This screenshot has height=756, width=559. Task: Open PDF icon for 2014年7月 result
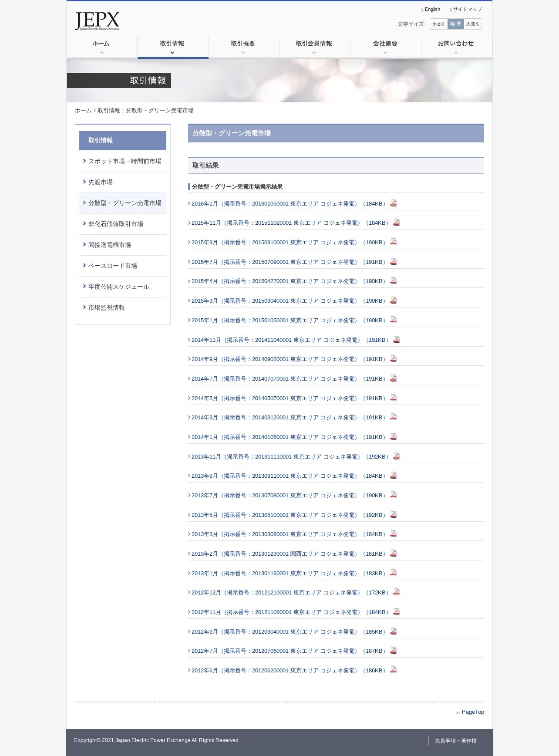point(394,378)
